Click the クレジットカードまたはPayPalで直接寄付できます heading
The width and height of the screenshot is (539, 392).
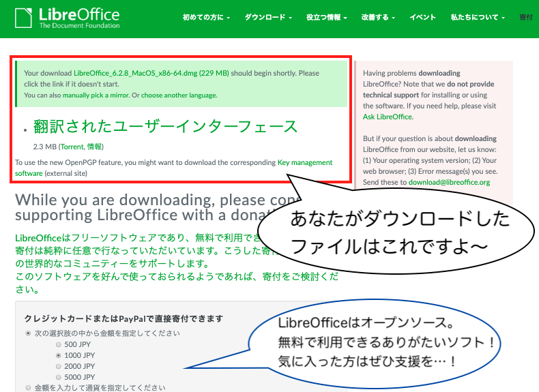[x=123, y=319]
